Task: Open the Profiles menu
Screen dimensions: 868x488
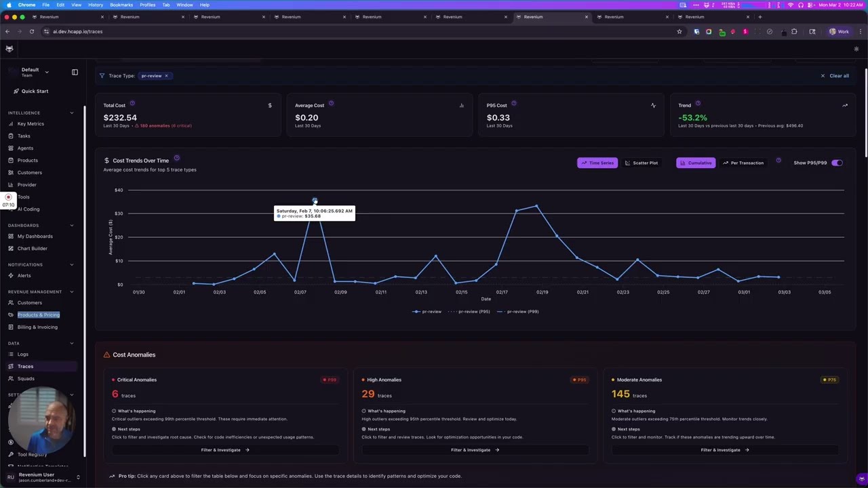Action: [147, 5]
